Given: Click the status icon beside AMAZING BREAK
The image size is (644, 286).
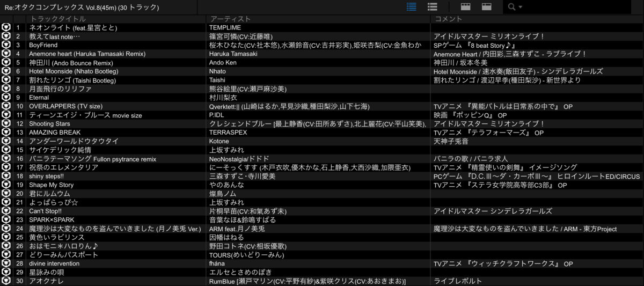Looking at the screenshot, I should [6, 132].
